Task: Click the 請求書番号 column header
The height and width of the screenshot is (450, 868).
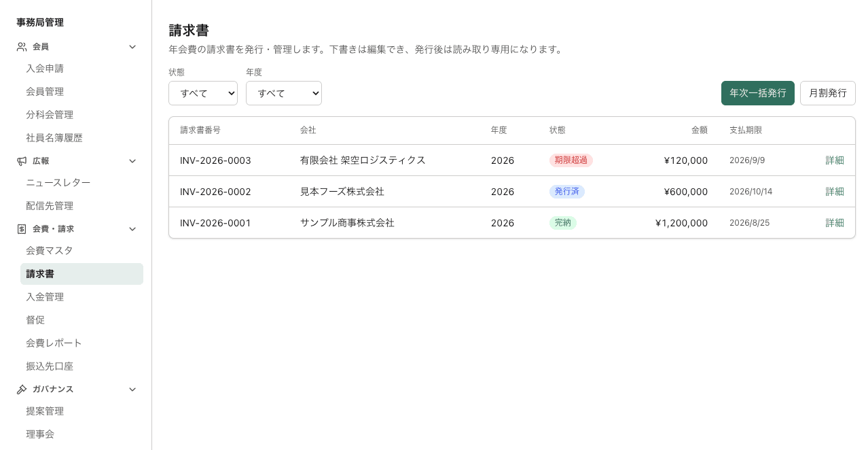Action: point(200,131)
